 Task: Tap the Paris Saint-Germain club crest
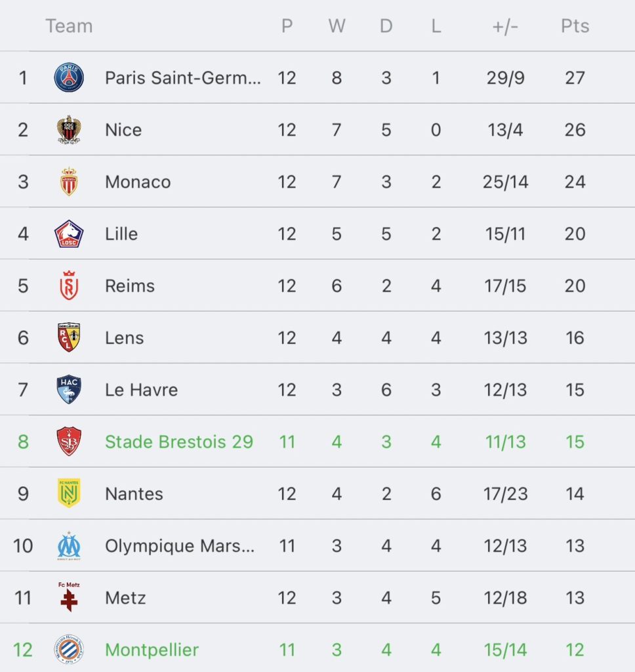coord(69,78)
